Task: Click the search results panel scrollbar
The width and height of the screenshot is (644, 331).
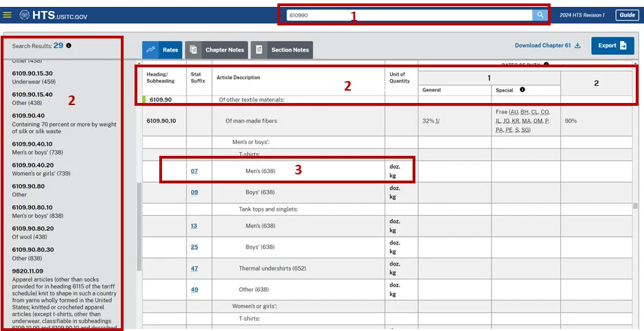Action: (x=139, y=227)
